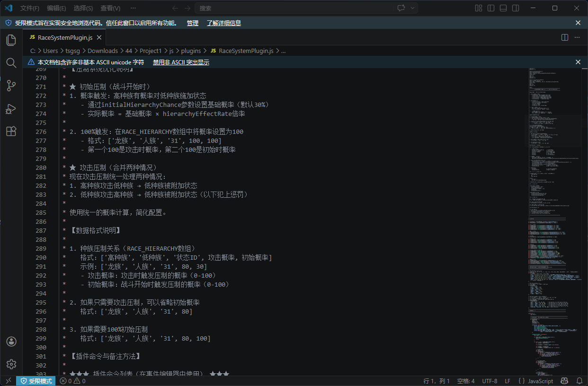Toggle the primary side bar layout button
This screenshot has width=588, height=386.
click(x=491, y=8)
